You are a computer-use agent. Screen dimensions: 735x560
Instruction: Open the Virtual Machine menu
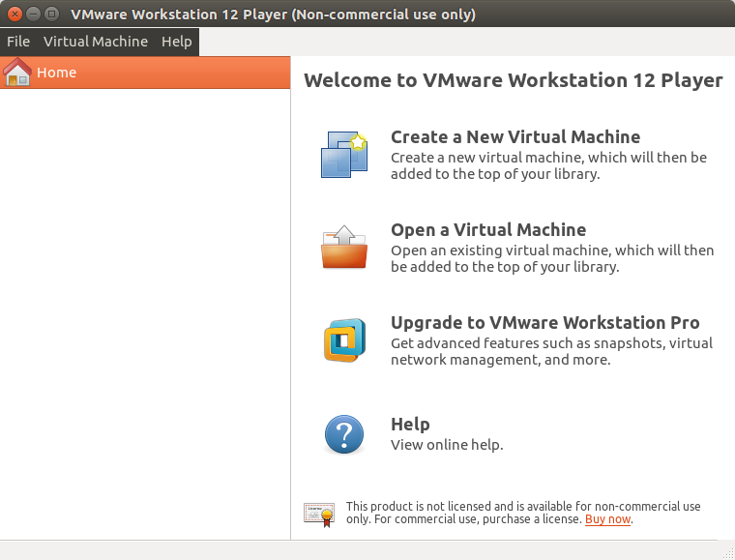click(96, 42)
